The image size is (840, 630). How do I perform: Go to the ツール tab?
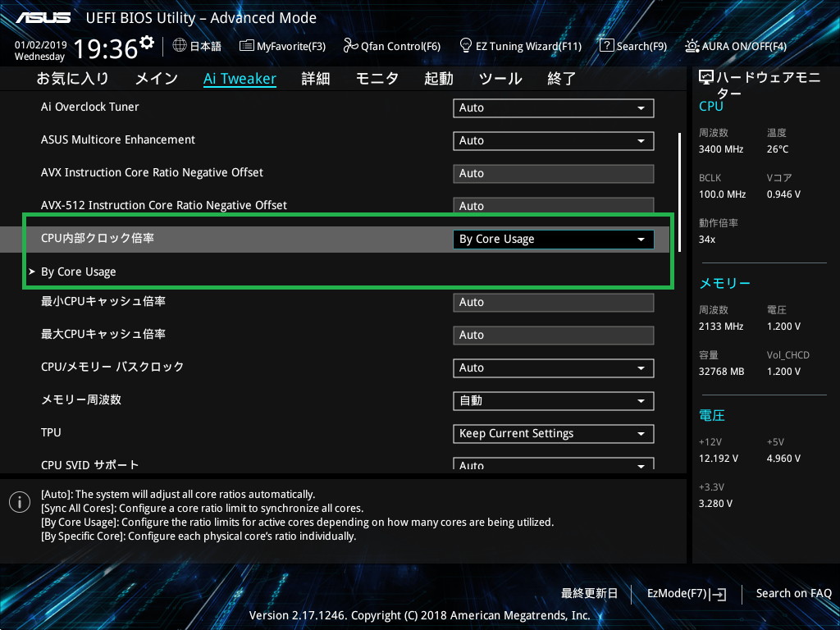coord(500,79)
